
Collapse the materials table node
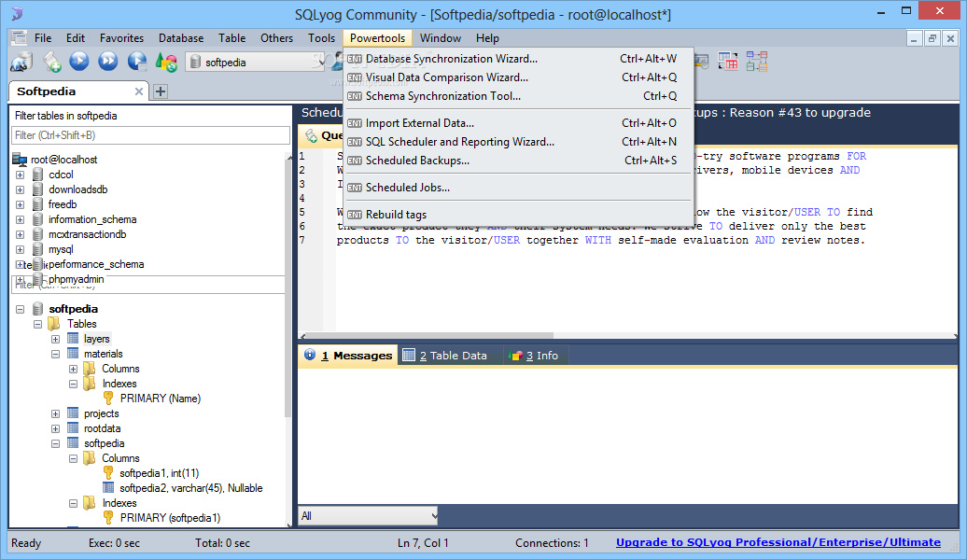[x=55, y=354]
